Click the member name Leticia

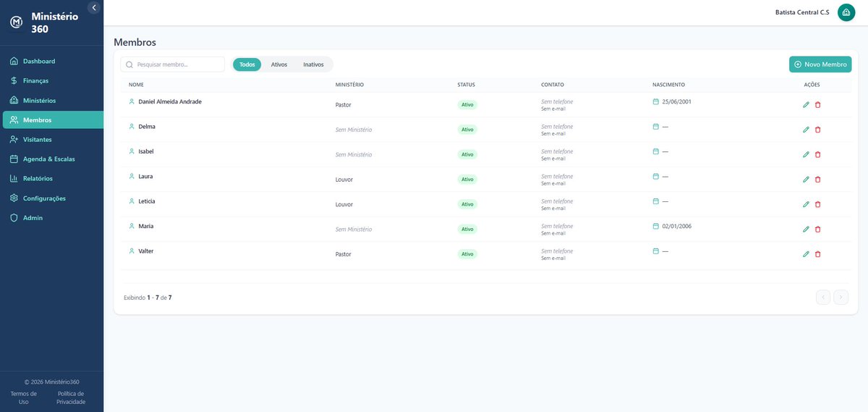147,201
